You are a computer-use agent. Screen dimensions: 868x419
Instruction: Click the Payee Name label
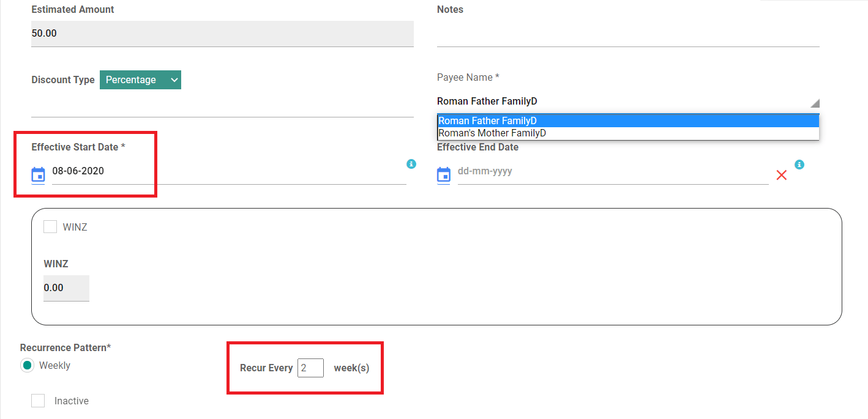(x=468, y=77)
